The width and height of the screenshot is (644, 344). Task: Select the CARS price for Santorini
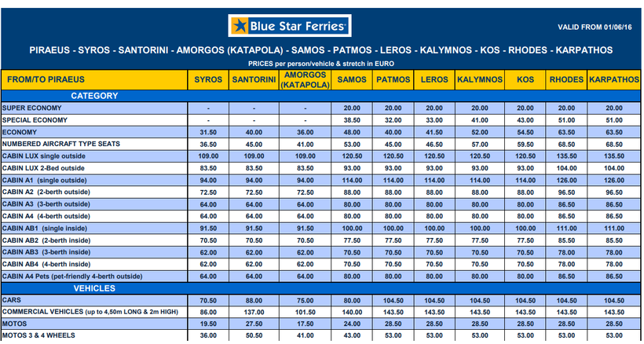click(x=254, y=300)
